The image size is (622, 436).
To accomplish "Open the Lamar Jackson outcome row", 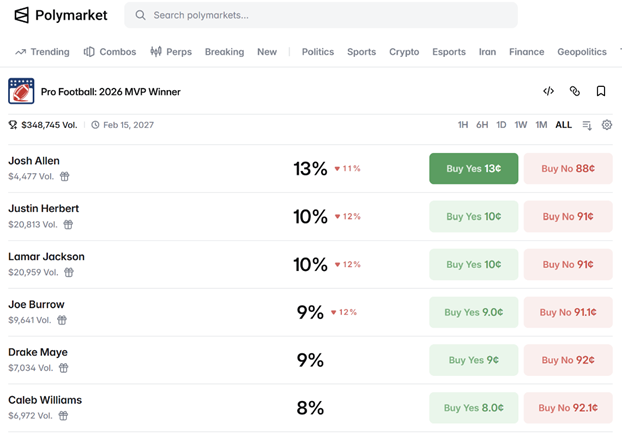I will (310, 265).
